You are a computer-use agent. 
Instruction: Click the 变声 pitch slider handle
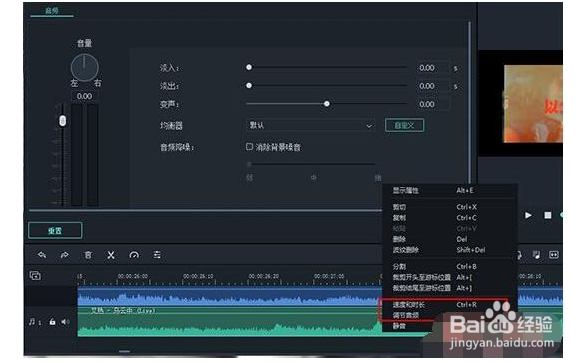click(x=327, y=104)
